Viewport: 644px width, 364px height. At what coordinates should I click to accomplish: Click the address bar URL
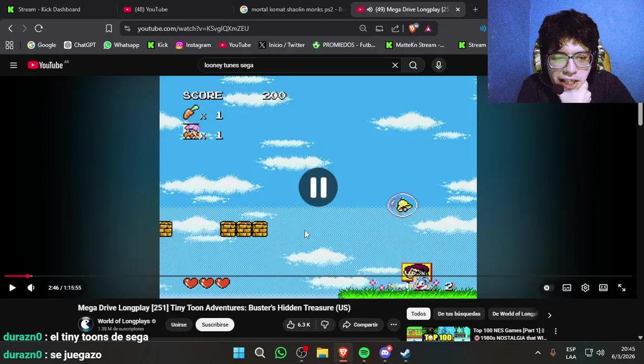click(x=193, y=28)
